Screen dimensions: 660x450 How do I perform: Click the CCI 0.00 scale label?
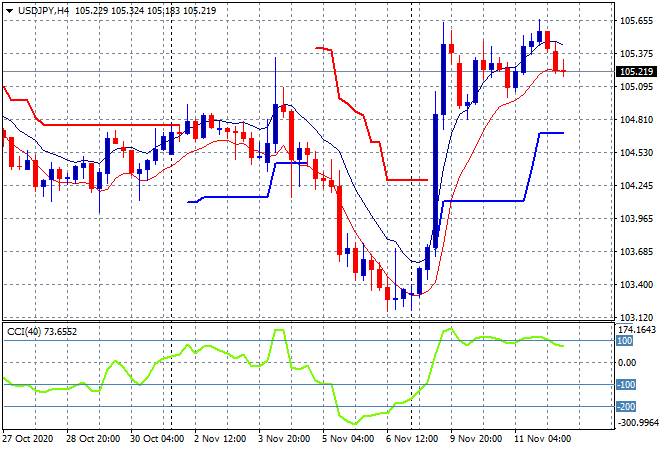[x=627, y=362]
